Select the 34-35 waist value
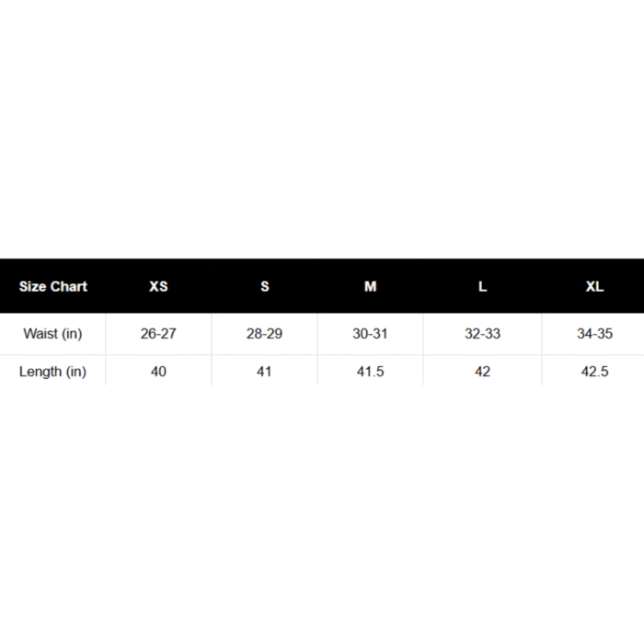 point(594,334)
